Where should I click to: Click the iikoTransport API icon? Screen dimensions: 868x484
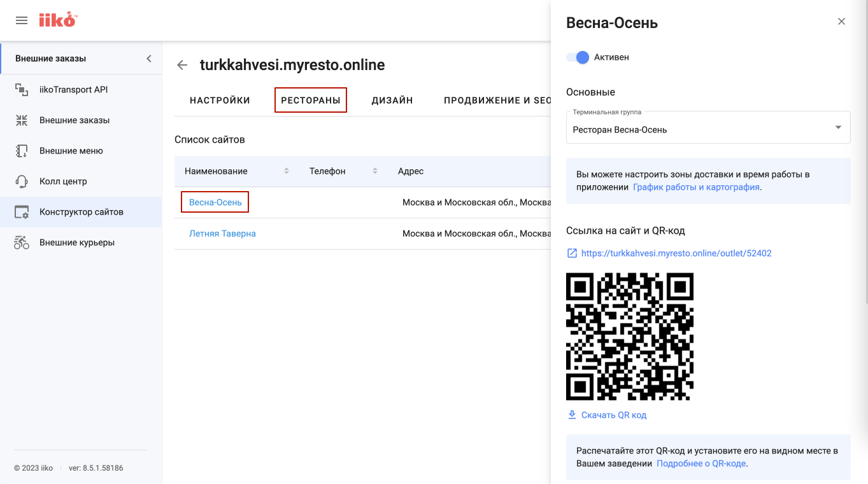coord(22,90)
